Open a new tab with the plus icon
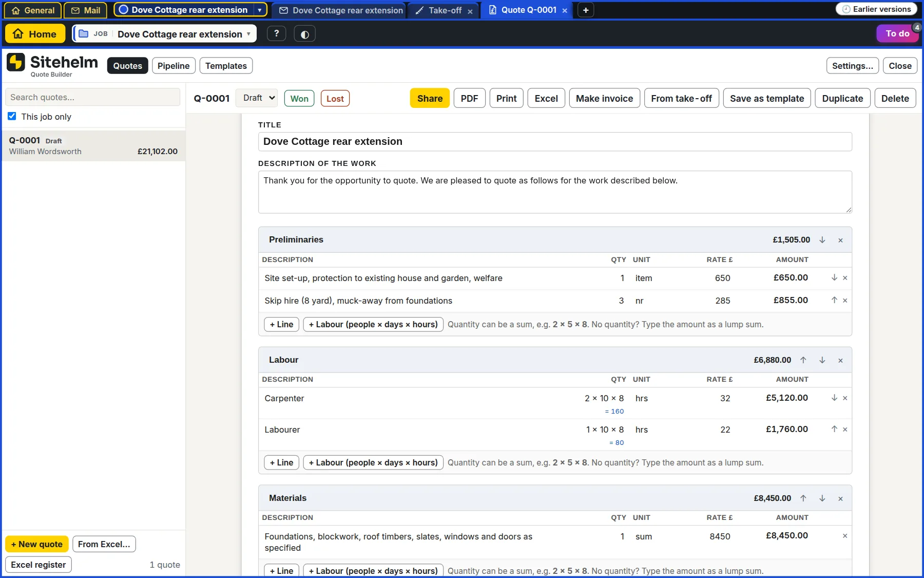 [585, 10]
